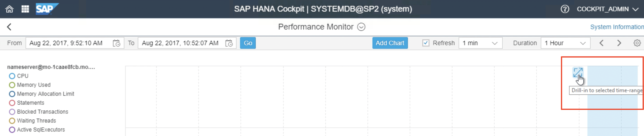Click the Home icon

point(10,9)
